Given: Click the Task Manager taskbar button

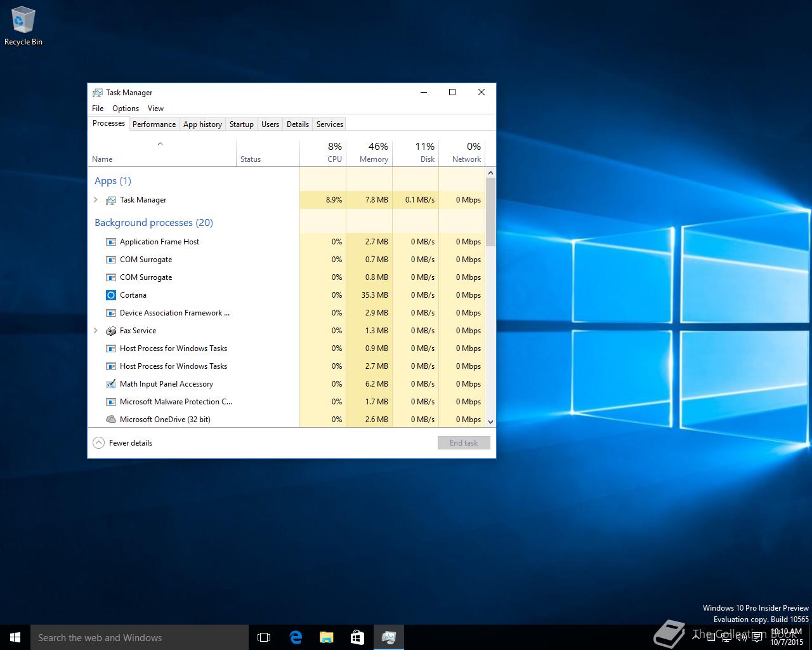Looking at the screenshot, I should (x=389, y=637).
